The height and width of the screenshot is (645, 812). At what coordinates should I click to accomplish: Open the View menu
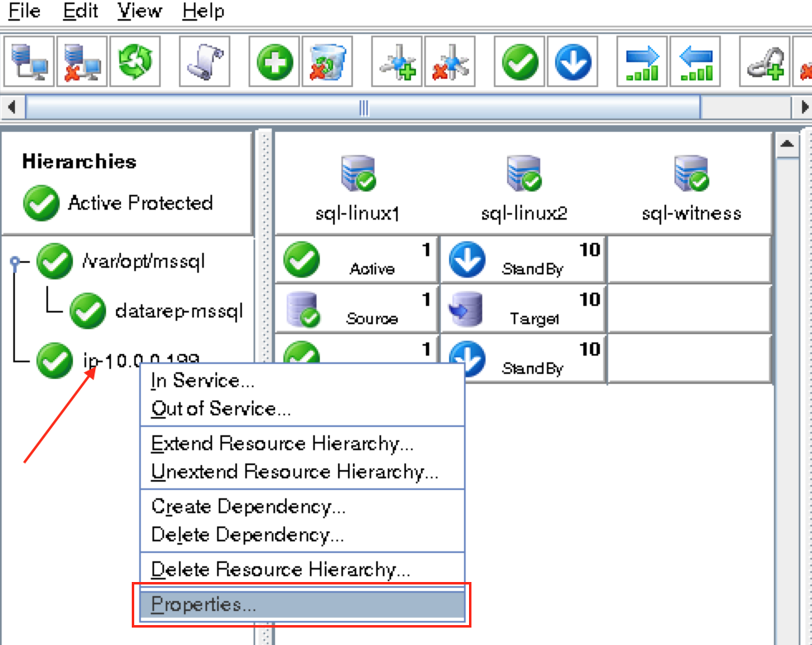point(139,12)
